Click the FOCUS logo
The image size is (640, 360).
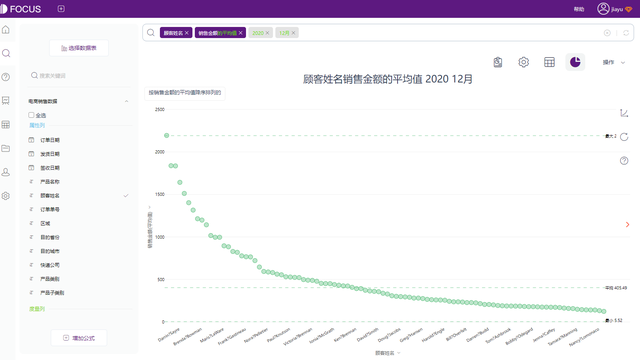21,9
